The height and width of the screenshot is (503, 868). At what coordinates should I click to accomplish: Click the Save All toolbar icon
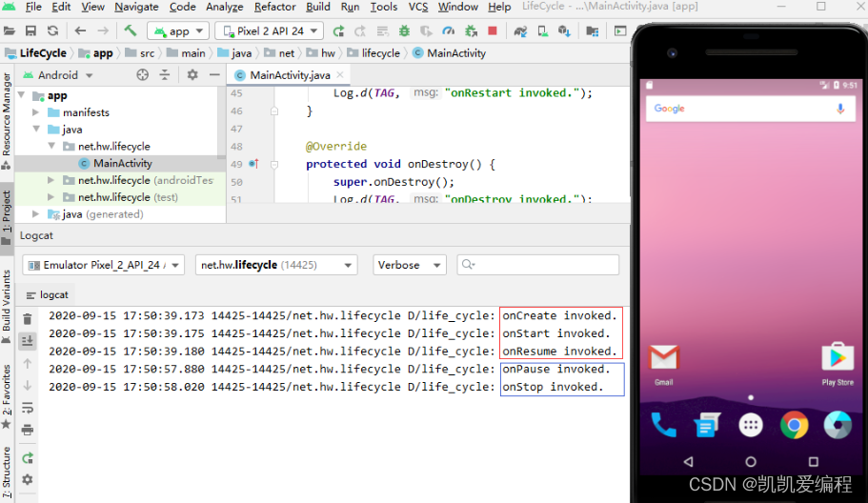(x=30, y=31)
